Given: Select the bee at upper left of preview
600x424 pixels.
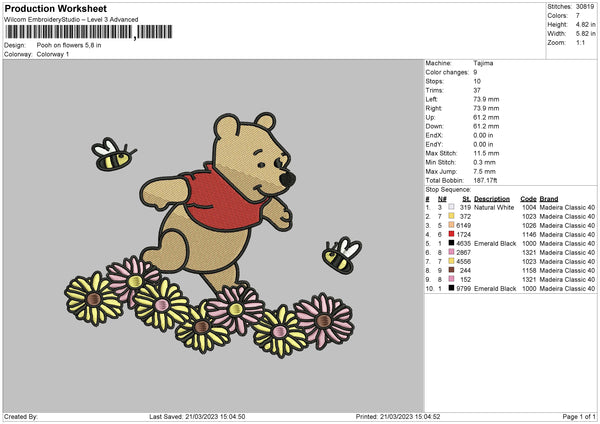Looking at the screenshot, I should pos(113,154).
